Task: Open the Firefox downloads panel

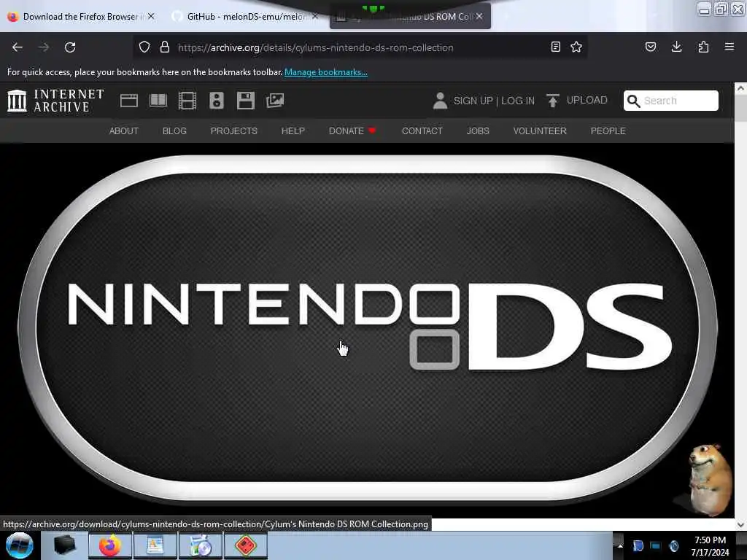Action: 676,47
